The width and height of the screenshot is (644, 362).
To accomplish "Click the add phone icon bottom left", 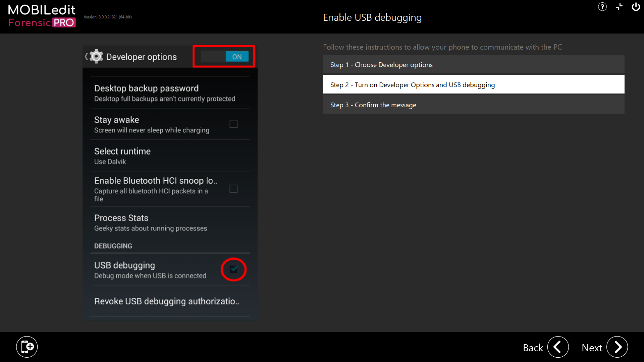I will [27, 347].
